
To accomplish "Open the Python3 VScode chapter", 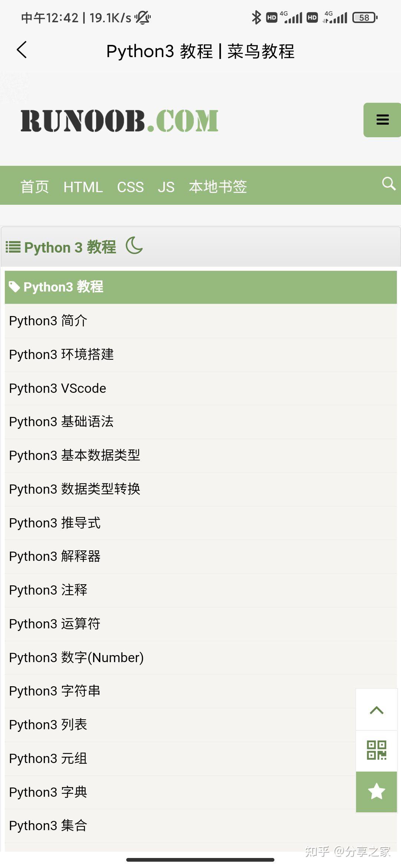I will click(201, 388).
